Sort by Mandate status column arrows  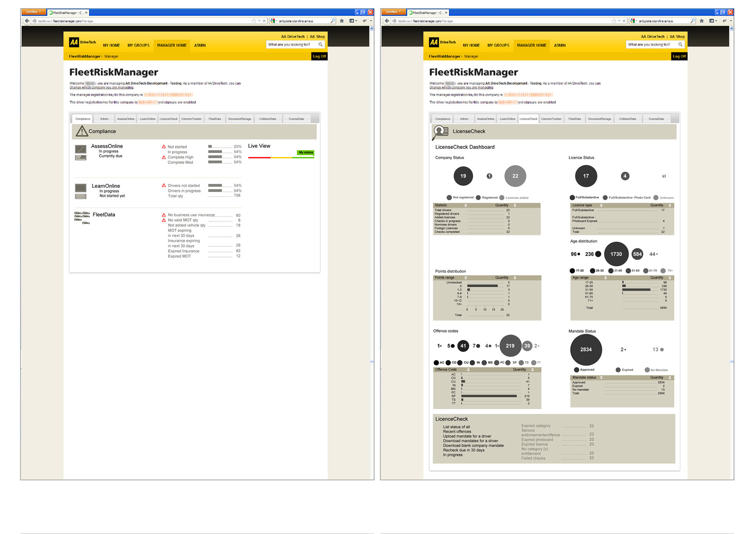[601, 377]
